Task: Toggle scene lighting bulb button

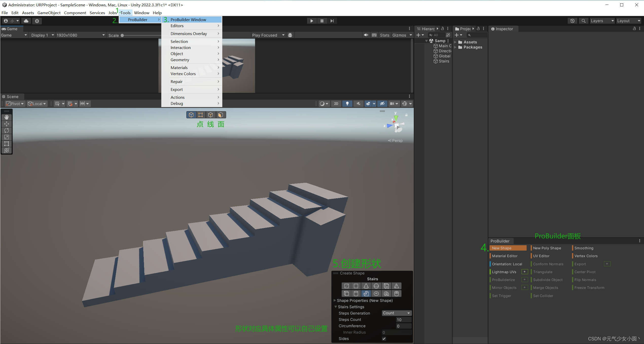Action: pyautogui.click(x=347, y=104)
